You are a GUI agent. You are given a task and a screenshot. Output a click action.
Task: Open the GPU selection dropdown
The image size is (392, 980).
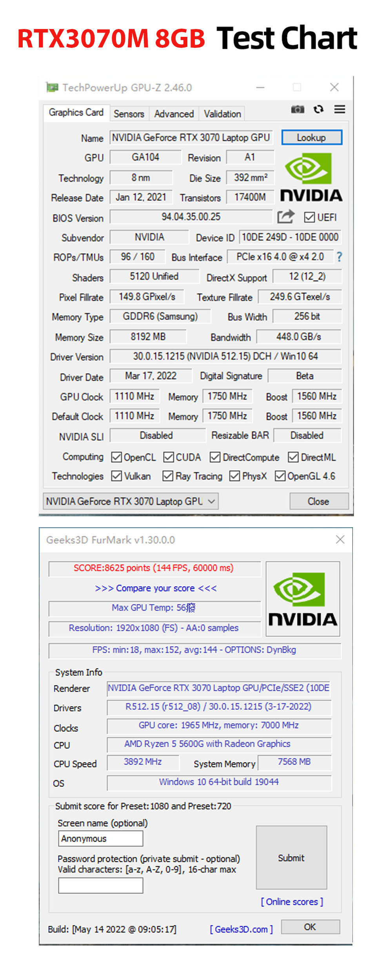click(x=131, y=501)
